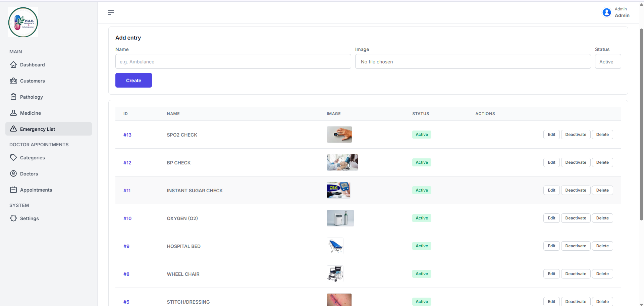Viewport: 644px width, 306px height.
Task: Click the NAME column header
Action: pyautogui.click(x=173, y=114)
